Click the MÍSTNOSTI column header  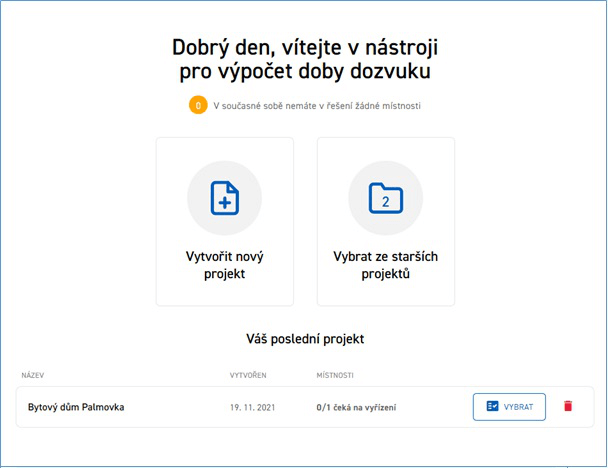coord(335,375)
